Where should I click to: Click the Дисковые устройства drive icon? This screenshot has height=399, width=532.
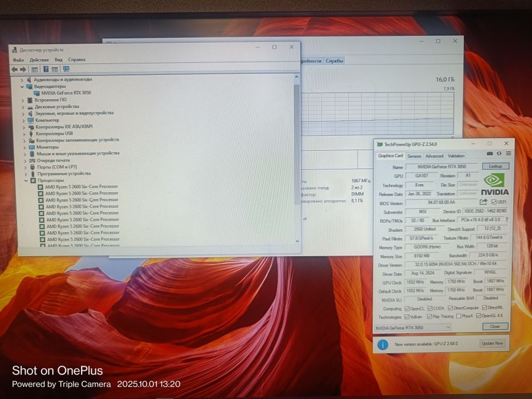click(30, 107)
